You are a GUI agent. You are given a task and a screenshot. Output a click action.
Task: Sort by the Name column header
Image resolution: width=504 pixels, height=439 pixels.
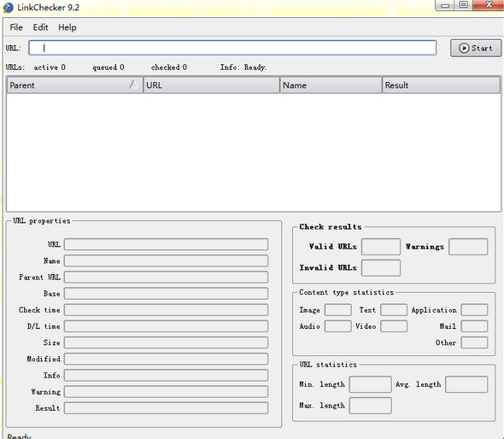pos(331,85)
